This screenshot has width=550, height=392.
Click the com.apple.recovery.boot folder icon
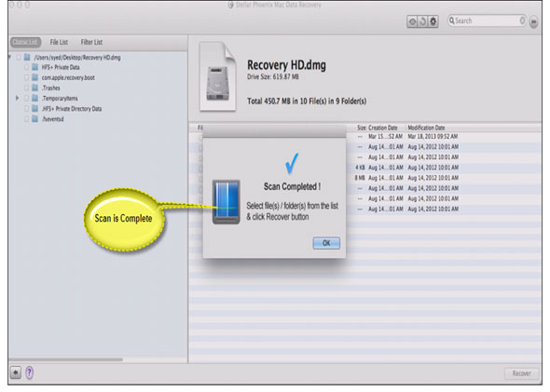tap(35, 77)
